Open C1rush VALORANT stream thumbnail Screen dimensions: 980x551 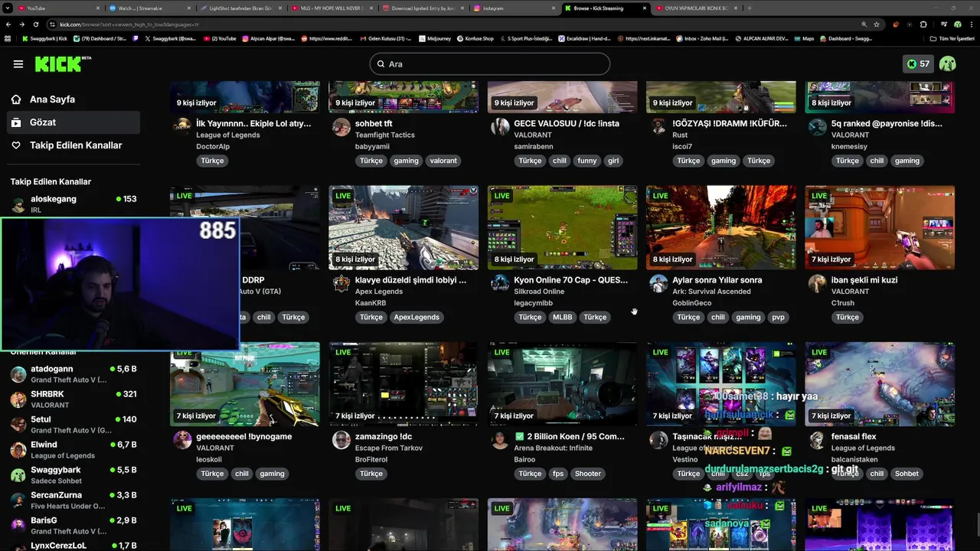coord(880,227)
